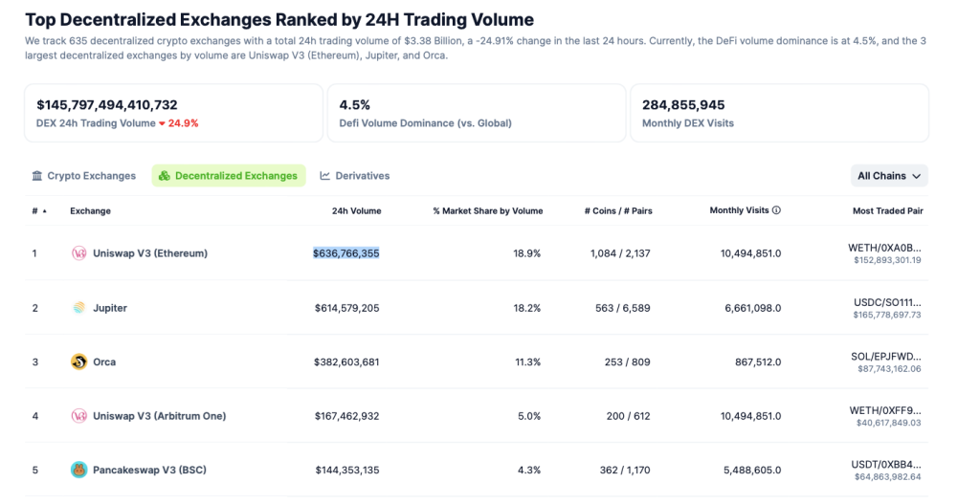
Task: Sort by the Exchange column header
Action: tap(90, 211)
